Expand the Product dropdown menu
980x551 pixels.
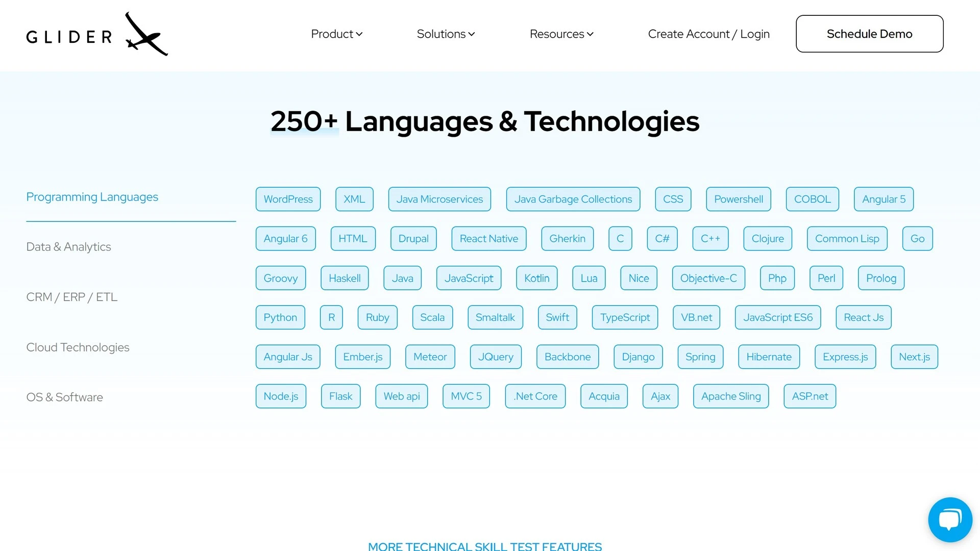(337, 34)
